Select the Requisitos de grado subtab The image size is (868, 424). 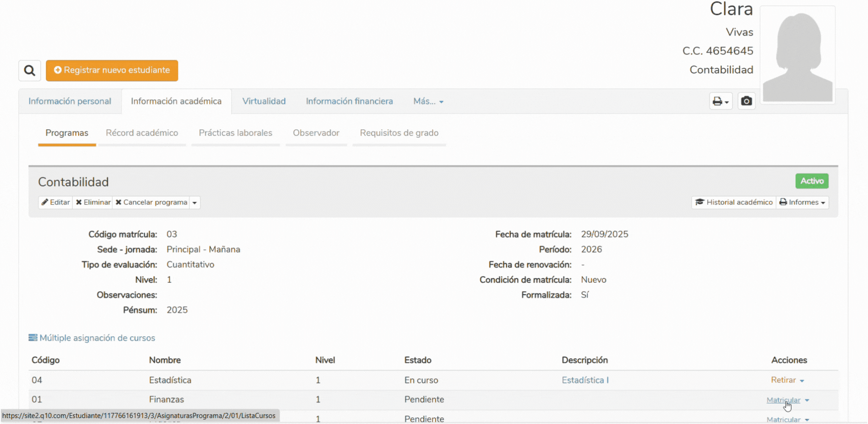pos(399,133)
